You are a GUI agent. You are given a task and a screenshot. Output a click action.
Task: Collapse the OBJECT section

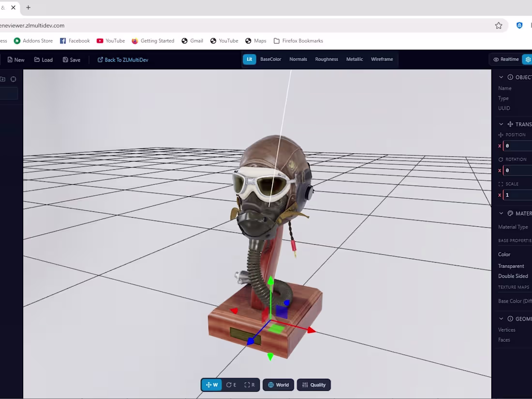tap(501, 77)
